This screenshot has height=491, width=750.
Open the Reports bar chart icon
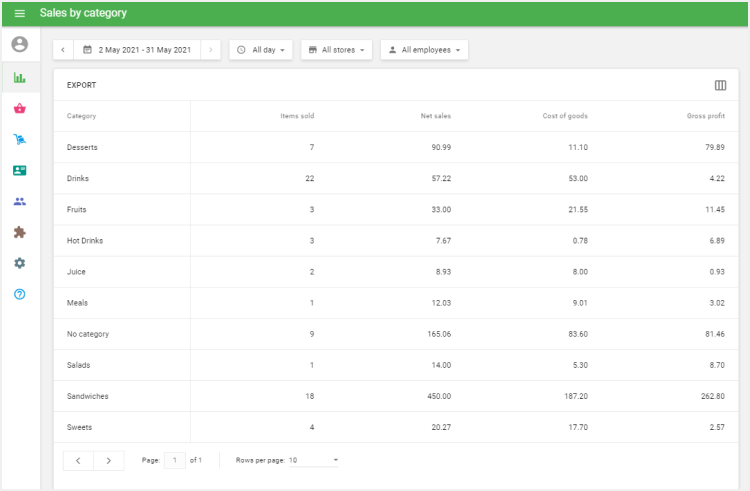19,77
